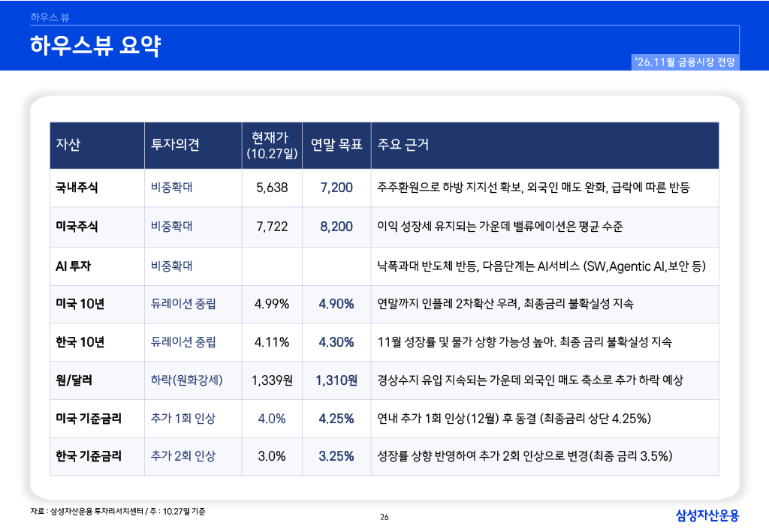Click the slide title "하우스뷰 요약"
The image size is (769, 532).
tap(95, 46)
